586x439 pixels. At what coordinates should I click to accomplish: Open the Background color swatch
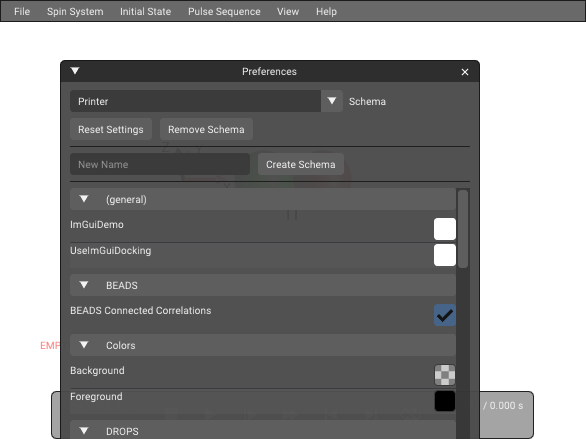tap(445, 375)
